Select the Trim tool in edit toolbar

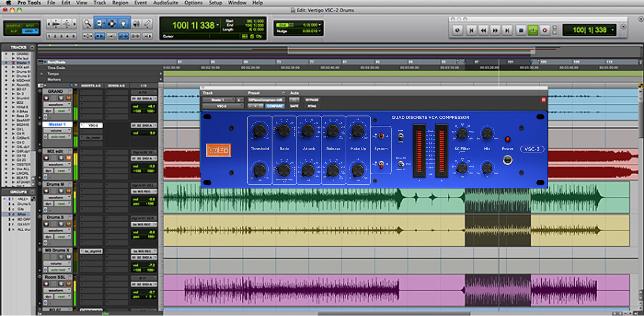(99, 23)
